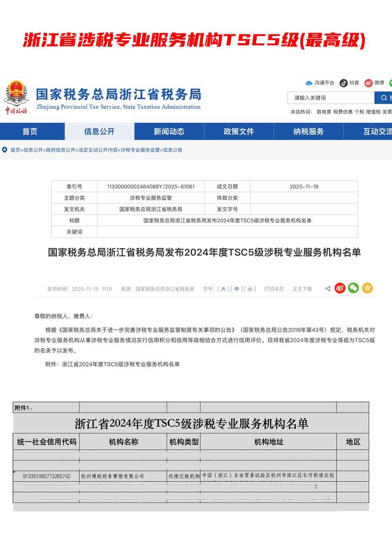Set font size to 中
392x554 pixels.
tap(237, 289)
